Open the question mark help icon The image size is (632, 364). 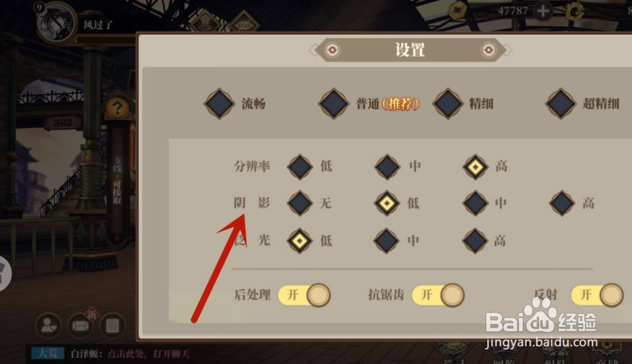(117, 107)
